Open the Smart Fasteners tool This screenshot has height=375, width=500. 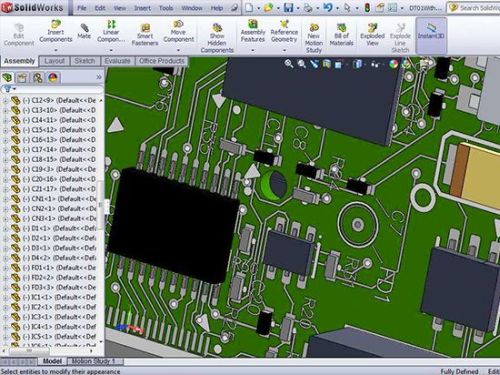coord(145,35)
